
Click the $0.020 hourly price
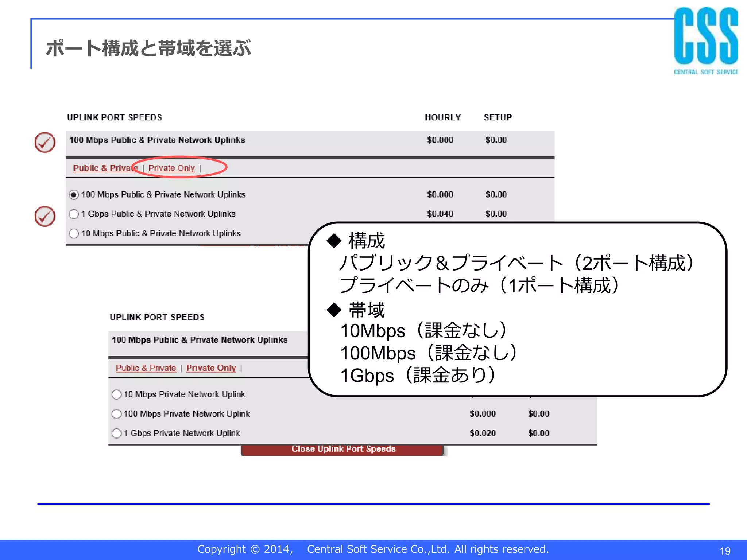pyautogui.click(x=483, y=433)
